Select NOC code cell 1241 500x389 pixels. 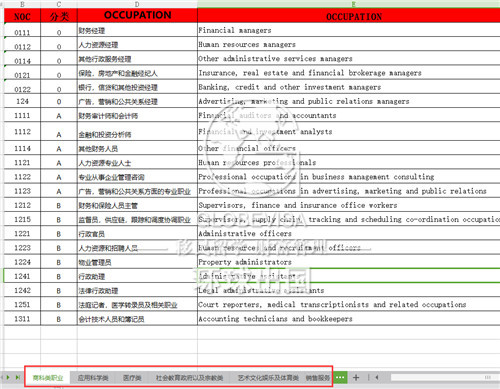tap(22, 276)
